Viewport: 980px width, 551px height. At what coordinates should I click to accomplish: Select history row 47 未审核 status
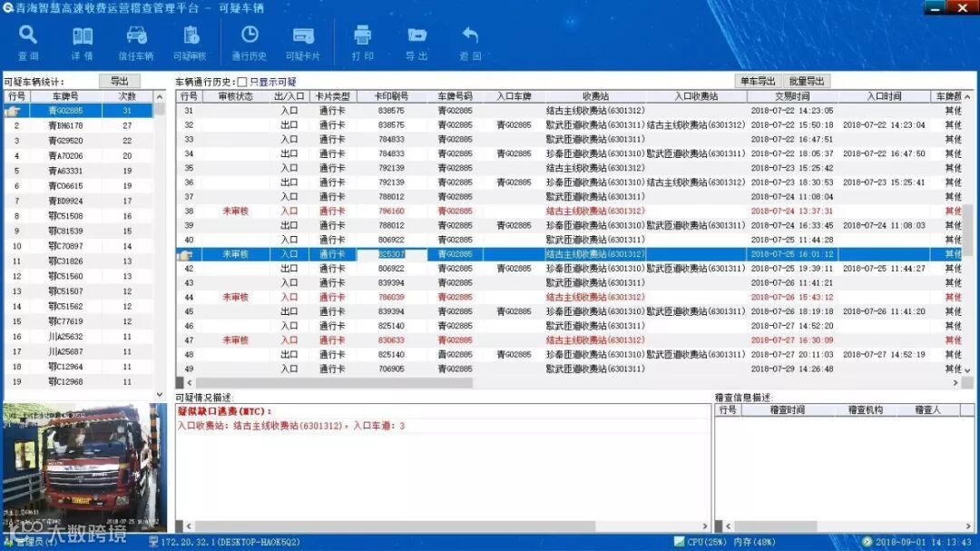pos(236,340)
